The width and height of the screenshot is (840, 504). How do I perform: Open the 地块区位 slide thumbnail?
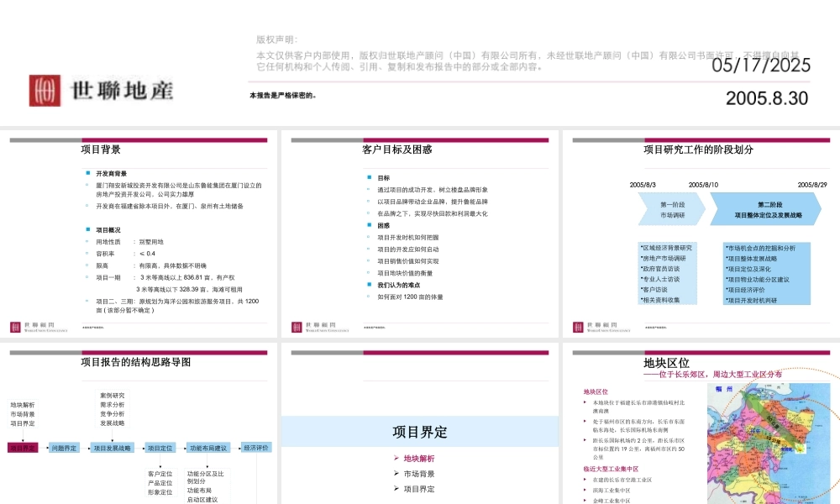coord(701,423)
